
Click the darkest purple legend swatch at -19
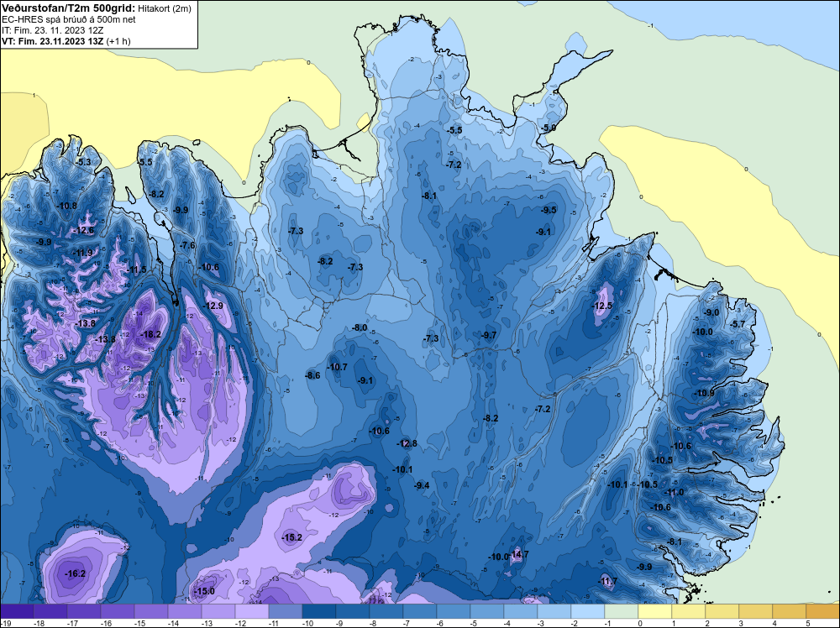coord(17,611)
